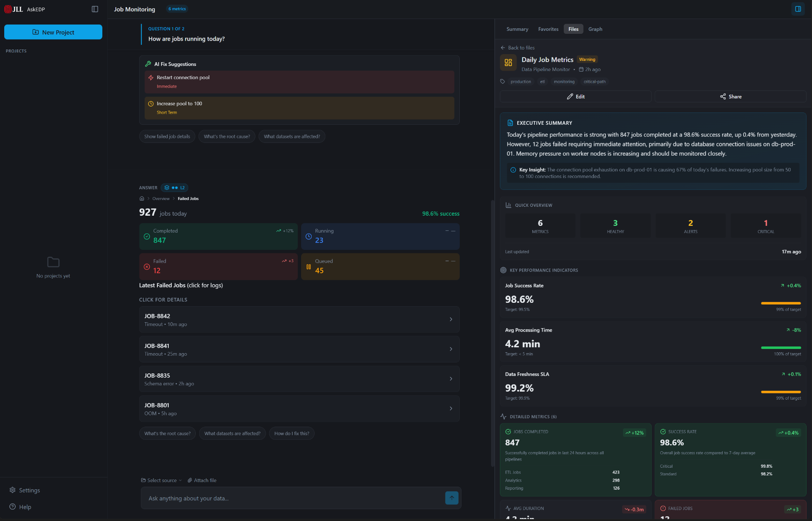Click Attach file
The image size is (812, 521).
pos(202,480)
